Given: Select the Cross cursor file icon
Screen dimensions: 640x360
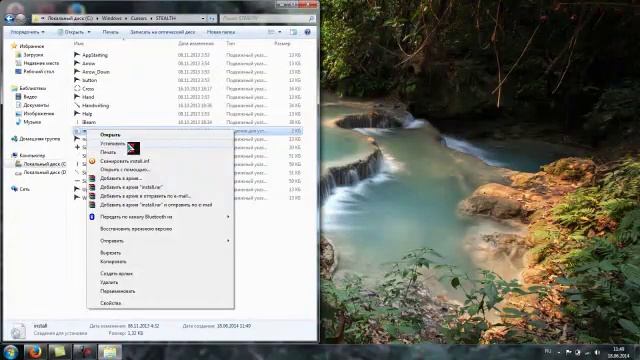Looking at the screenshot, I should [x=77, y=89].
